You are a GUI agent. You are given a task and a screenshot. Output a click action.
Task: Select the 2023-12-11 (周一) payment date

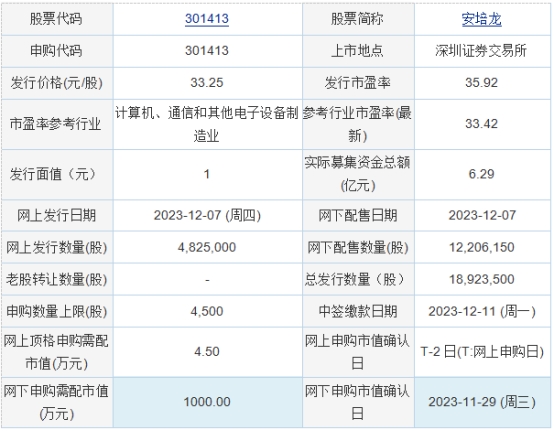482,312
